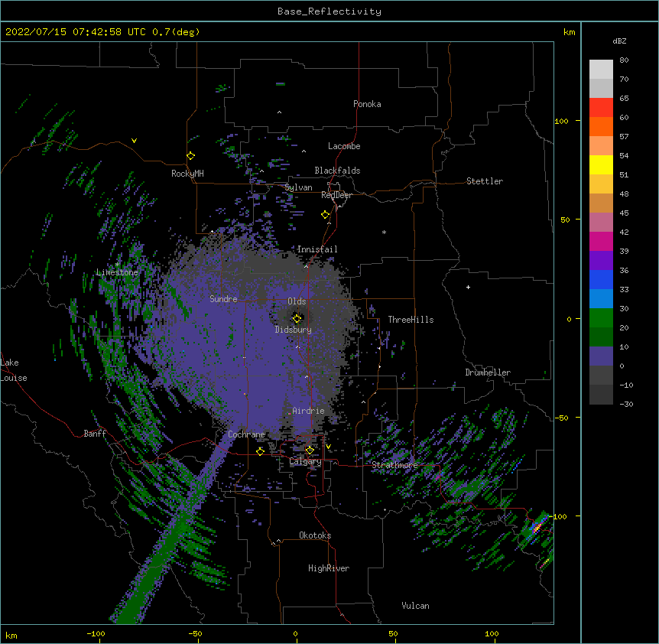This screenshot has height=644, width=659.
Task: Click the ThreeHills label
Action: coord(411,320)
